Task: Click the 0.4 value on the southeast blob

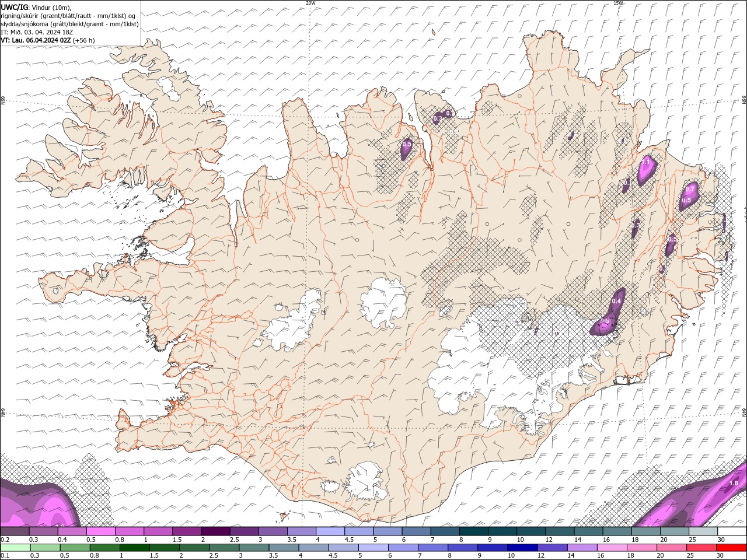Action: [x=616, y=301]
